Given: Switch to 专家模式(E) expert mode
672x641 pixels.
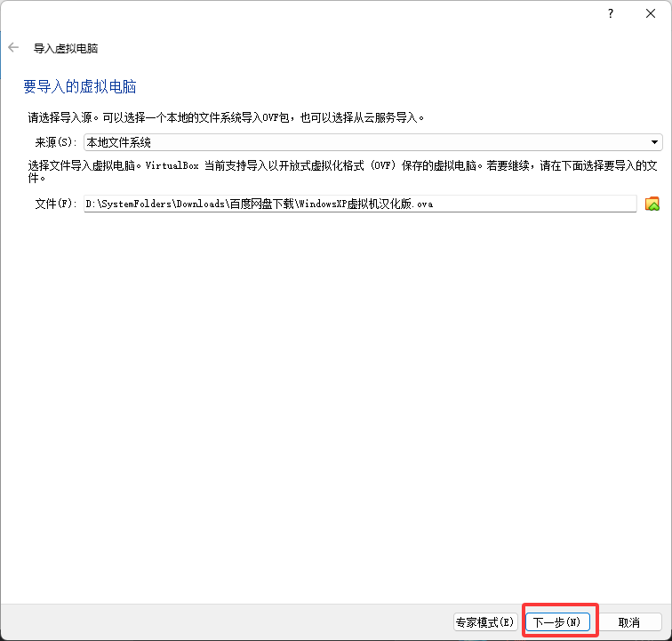Looking at the screenshot, I should click(x=484, y=622).
